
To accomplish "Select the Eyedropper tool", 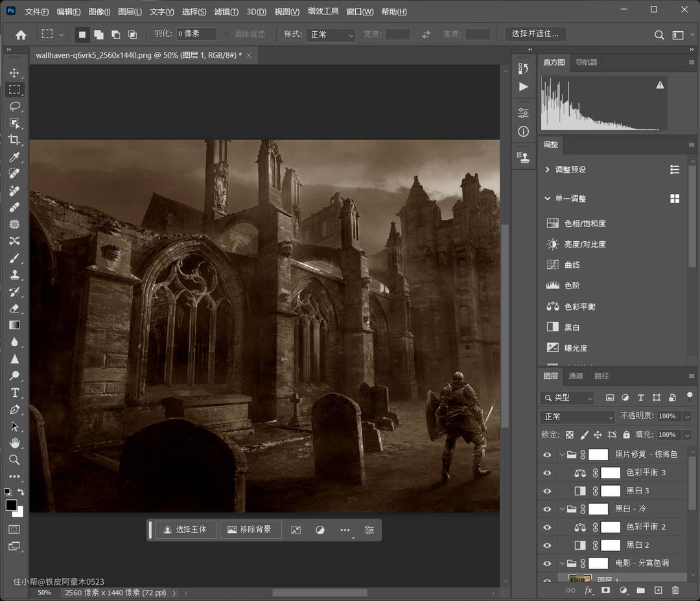I will pos(14,157).
